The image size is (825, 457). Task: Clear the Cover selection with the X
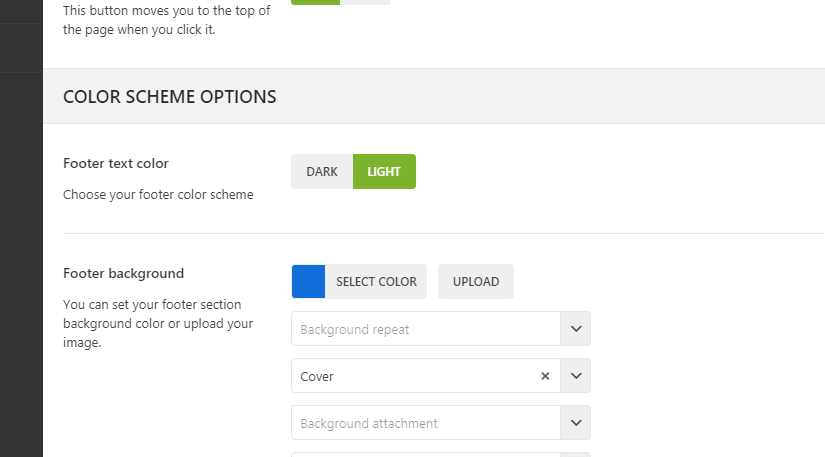[545, 377]
